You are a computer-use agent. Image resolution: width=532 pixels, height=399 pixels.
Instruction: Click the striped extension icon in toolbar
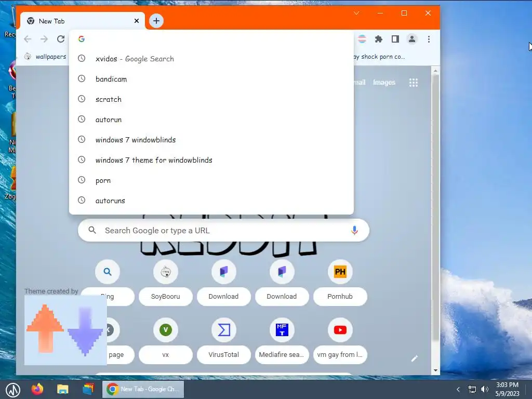pyautogui.click(x=362, y=39)
